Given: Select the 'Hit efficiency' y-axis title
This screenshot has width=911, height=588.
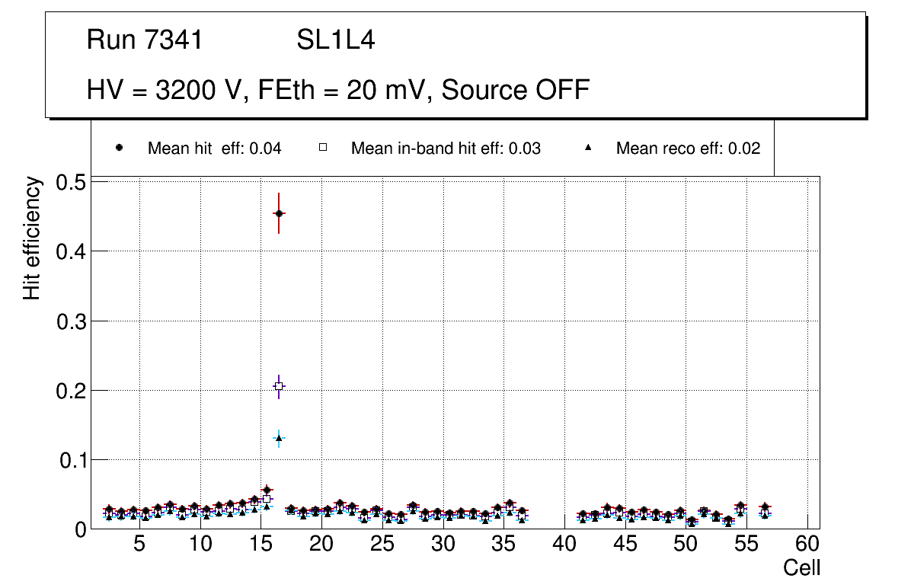Looking at the screenshot, I should [x=31, y=238].
